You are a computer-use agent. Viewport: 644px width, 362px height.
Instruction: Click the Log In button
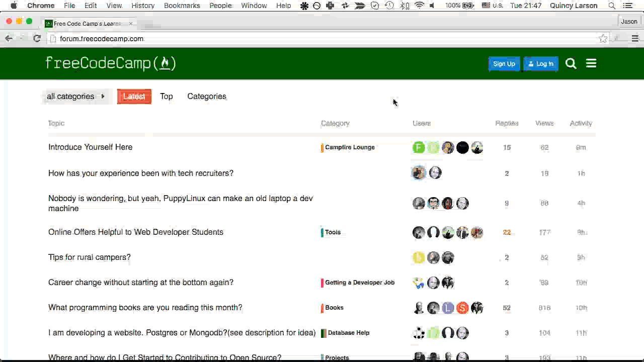pos(541,64)
